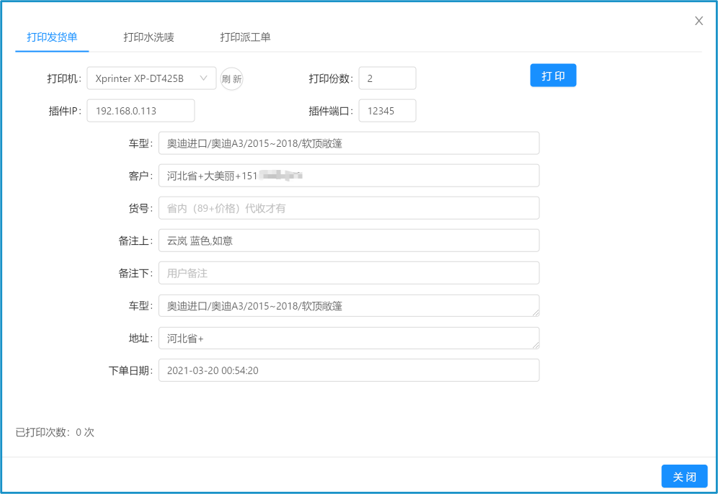
Task: Click the empty 货号 field
Action: [x=348, y=208]
